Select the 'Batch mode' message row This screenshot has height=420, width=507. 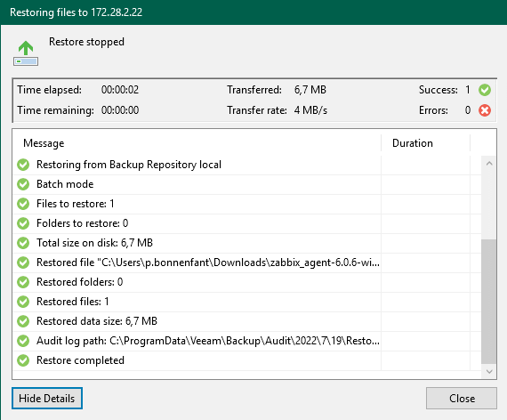click(x=247, y=184)
